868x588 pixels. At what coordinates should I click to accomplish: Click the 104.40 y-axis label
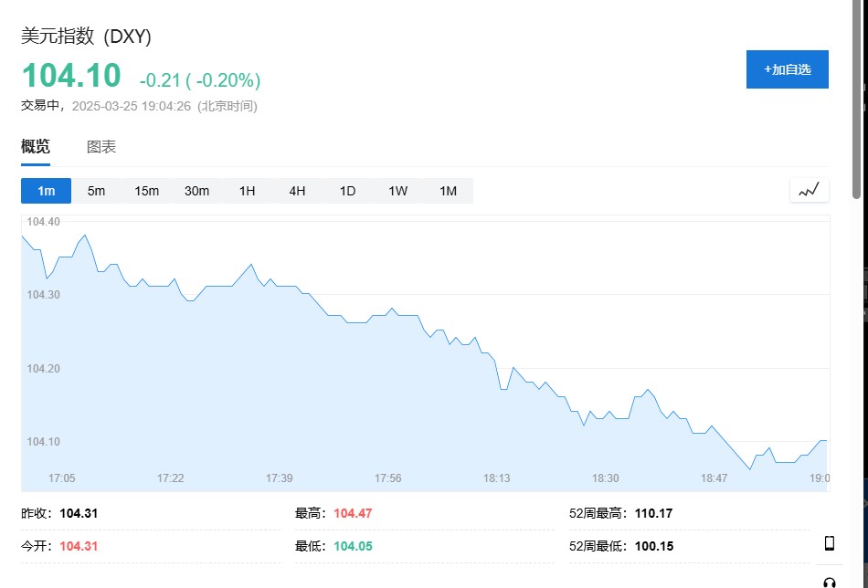[43, 222]
